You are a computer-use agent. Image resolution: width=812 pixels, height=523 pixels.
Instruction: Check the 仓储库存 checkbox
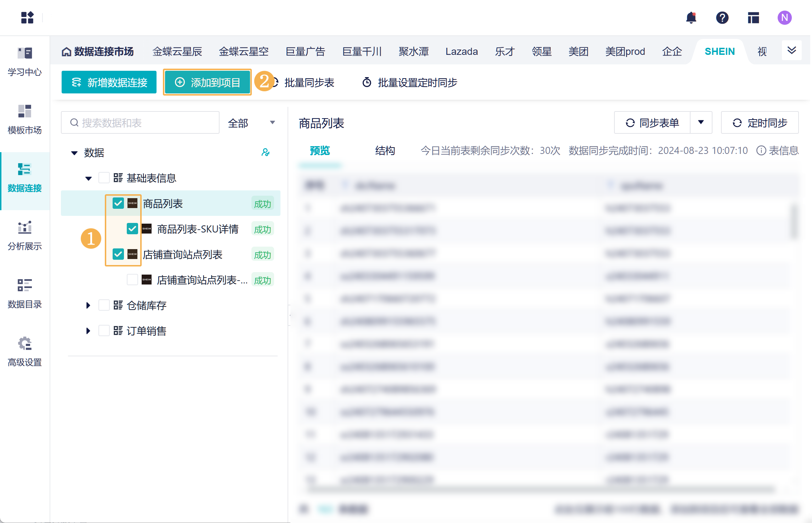click(x=104, y=305)
